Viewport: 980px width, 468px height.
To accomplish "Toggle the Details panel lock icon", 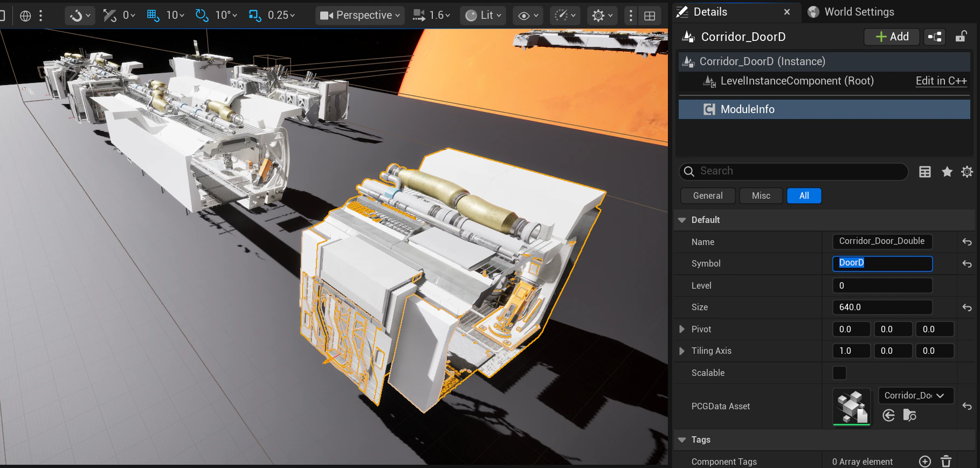I will 961,37.
